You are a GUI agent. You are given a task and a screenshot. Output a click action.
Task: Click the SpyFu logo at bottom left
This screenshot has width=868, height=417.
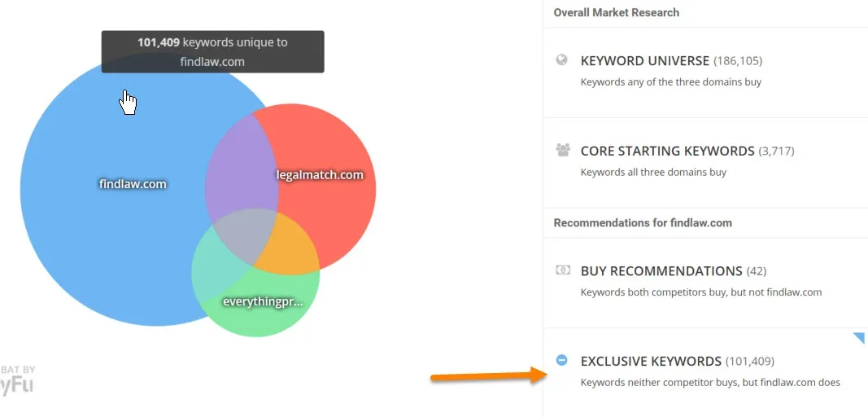pos(17,380)
